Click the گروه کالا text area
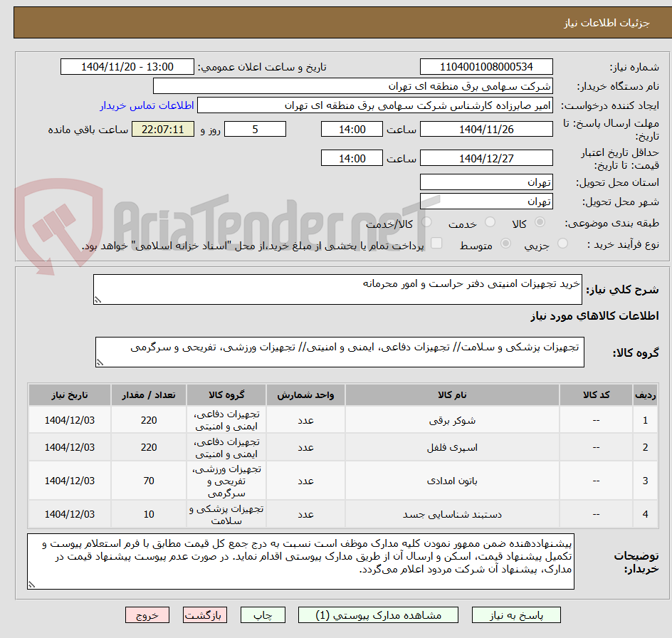Viewport: 672px width, 638px height. 340,352
